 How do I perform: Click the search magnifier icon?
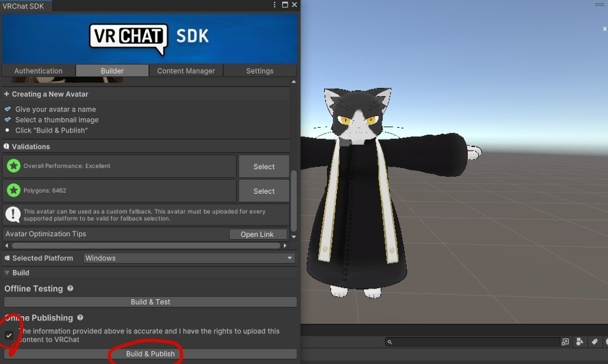coord(389,342)
